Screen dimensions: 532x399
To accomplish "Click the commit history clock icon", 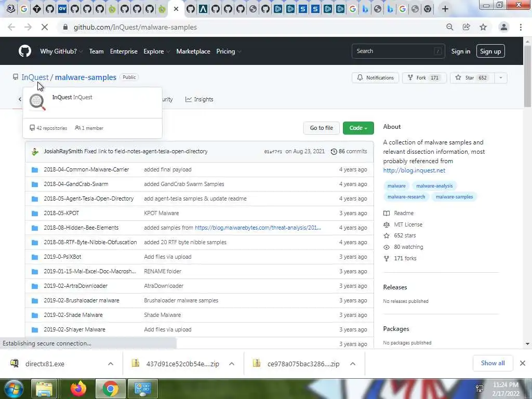I will (x=334, y=152).
